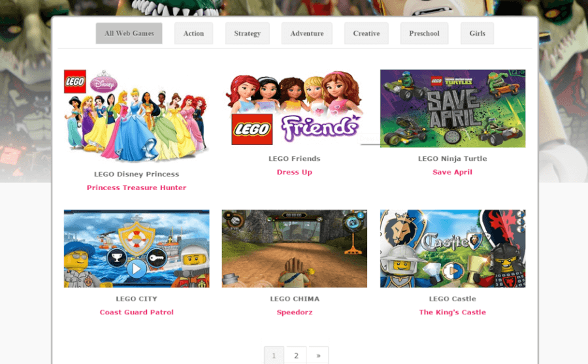Follow the Dress Up link

(295, 173)
